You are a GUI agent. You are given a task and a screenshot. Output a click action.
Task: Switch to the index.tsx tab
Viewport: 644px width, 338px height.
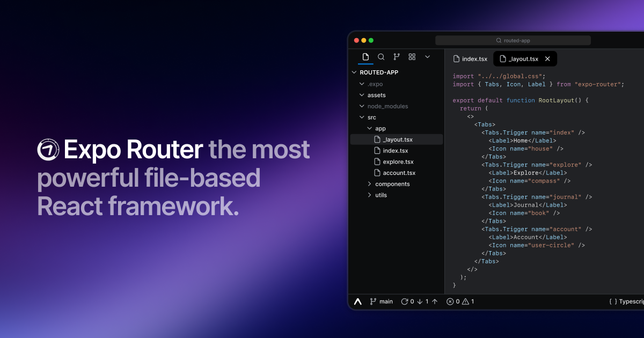[471, 59]
